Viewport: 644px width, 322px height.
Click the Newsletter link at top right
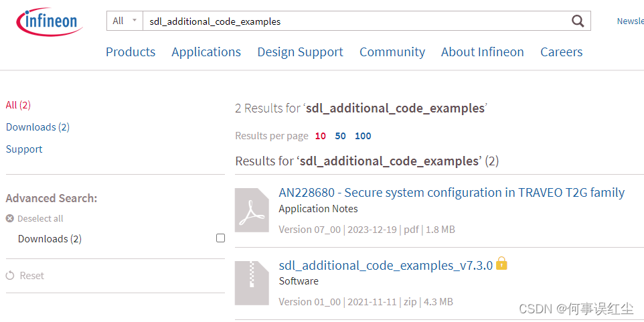631,21
